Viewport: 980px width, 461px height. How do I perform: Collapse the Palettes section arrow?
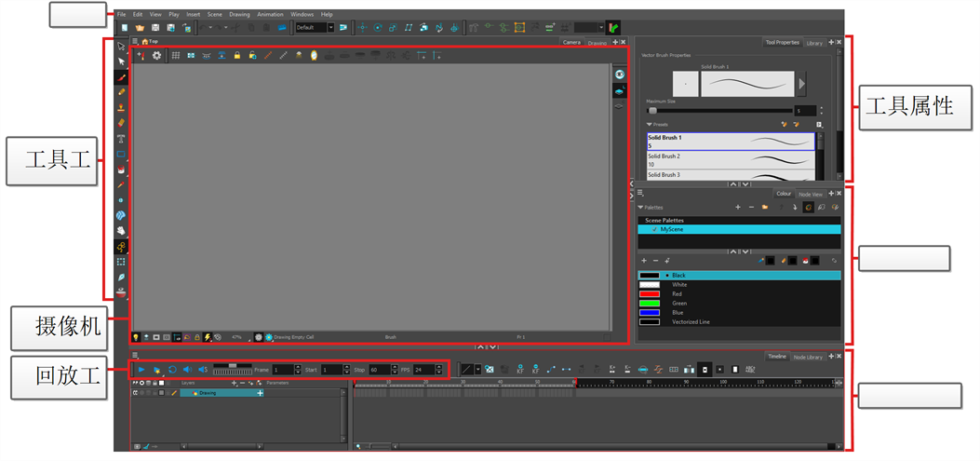tap(640, 207)
